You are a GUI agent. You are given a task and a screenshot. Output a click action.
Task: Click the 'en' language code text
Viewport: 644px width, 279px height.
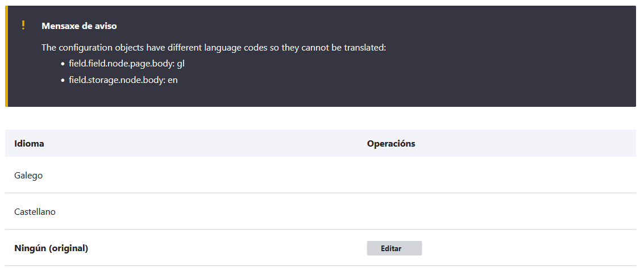click(x=173, y=81)
